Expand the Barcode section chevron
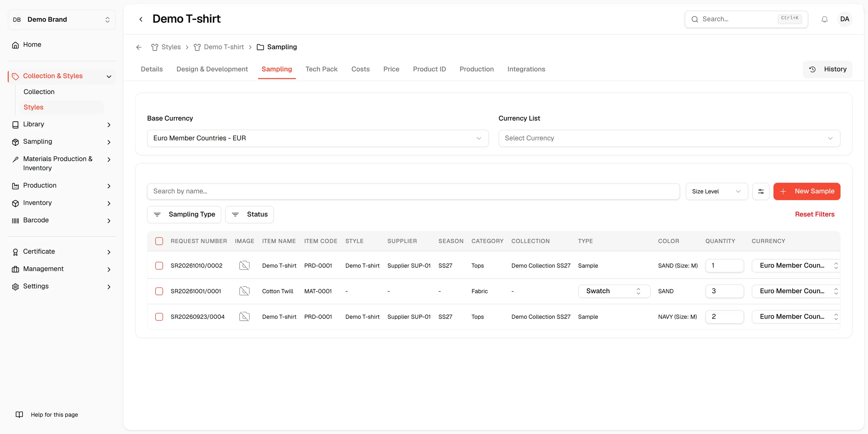Screen dimensions: 868x434 (x=109, y=221)
